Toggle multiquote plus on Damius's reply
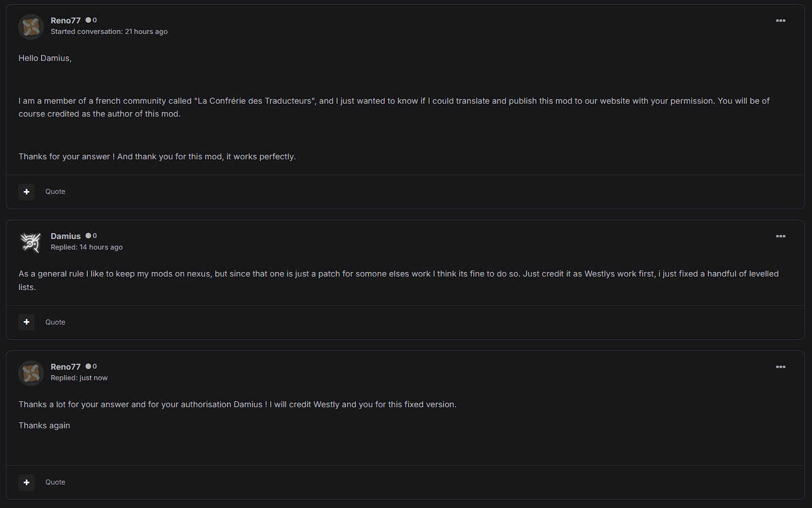Image resolution: width=812 pixels, height=508 pixels. click(26, 322)
